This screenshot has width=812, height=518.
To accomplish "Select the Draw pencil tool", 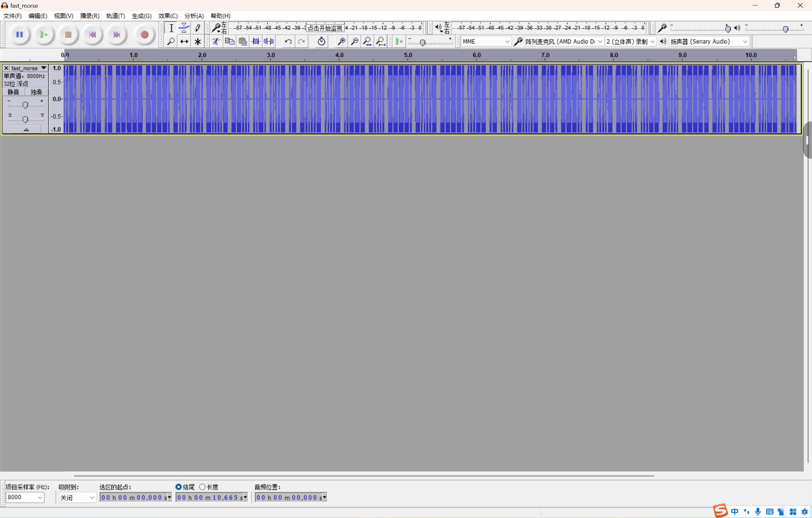I will pos(198,28).
